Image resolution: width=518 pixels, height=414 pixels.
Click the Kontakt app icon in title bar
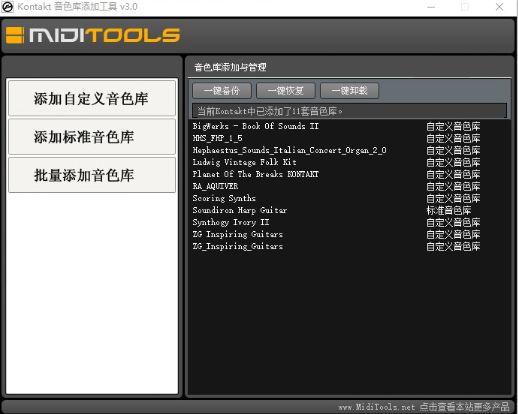click(7, 7)
